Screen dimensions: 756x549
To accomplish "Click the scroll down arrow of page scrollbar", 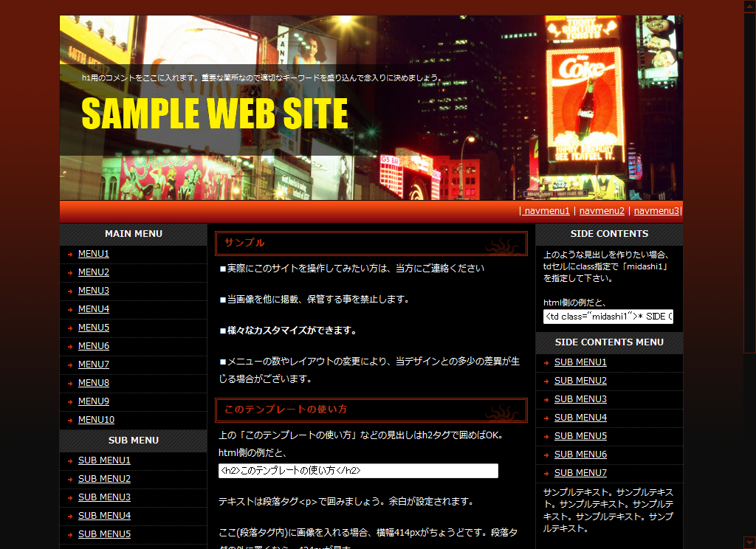I will (749, 542).
